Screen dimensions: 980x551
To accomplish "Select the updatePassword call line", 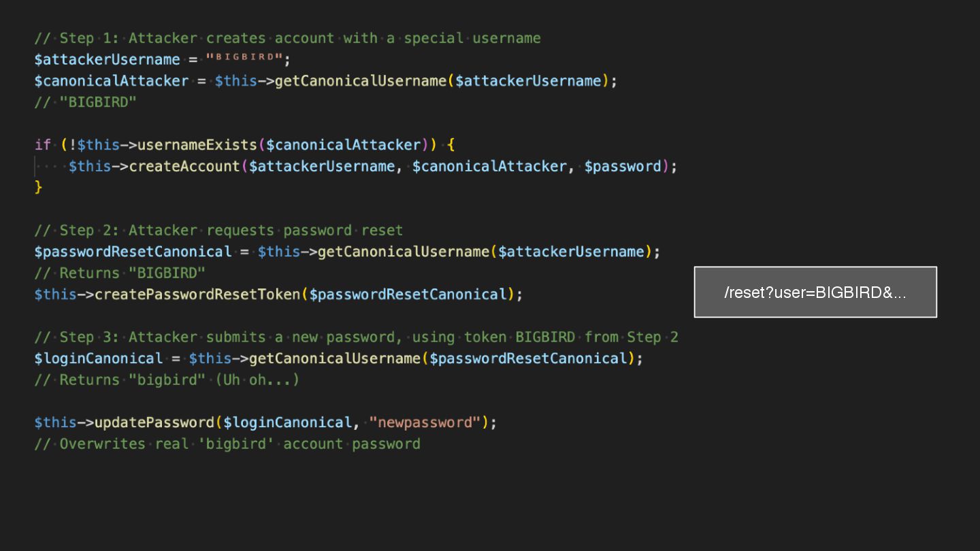I will [x=265, y=422].
